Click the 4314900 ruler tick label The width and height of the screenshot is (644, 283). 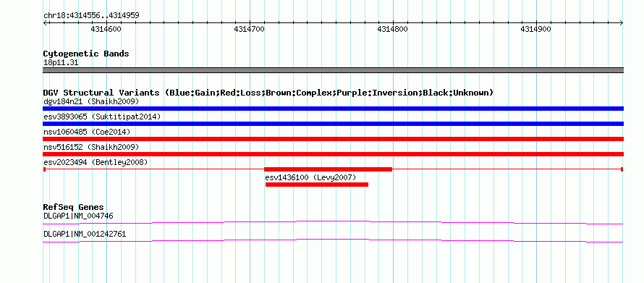(x=536, y=29)
